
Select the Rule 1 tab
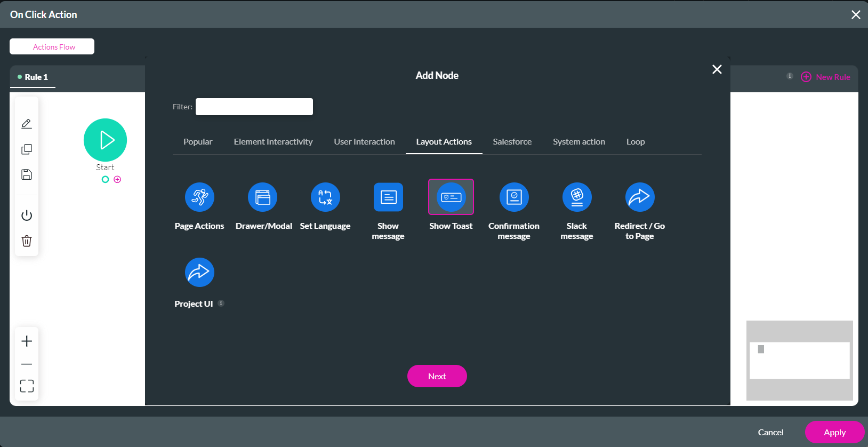[33, 77]
